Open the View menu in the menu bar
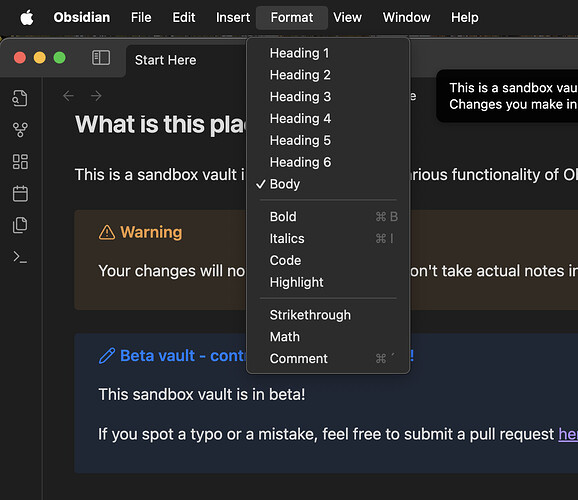The width and height of the screenshot is (578, 500). (x=348, y=17)
